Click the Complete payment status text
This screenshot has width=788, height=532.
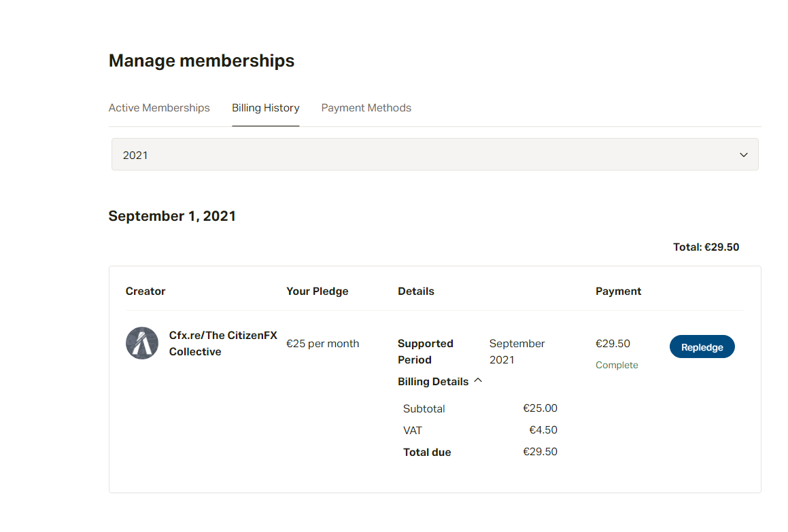coord(617,366)
